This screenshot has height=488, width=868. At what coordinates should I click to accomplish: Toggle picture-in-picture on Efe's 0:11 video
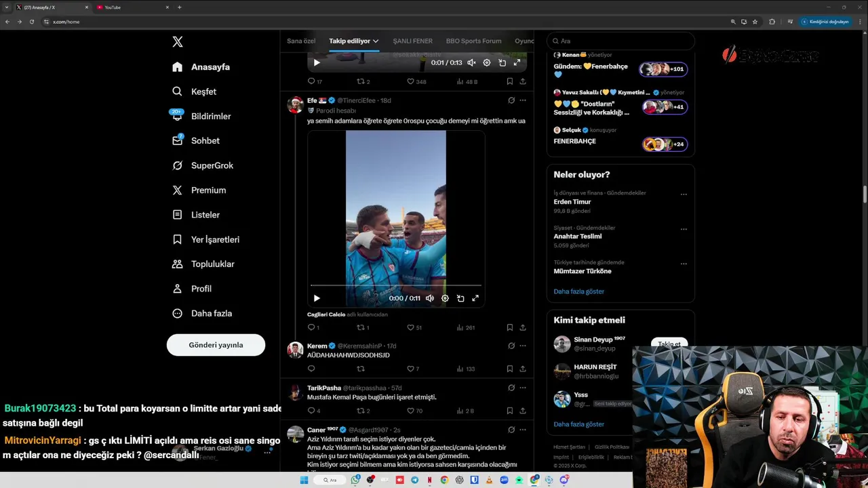point(460,298)
